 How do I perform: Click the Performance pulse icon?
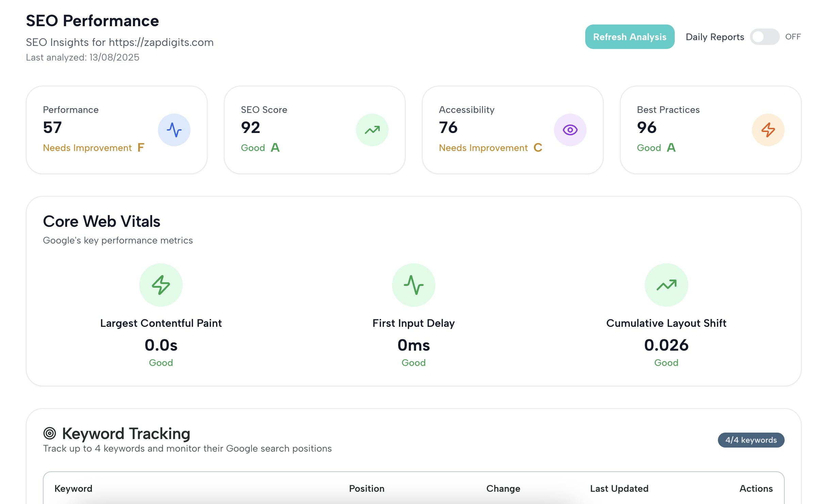174,130
